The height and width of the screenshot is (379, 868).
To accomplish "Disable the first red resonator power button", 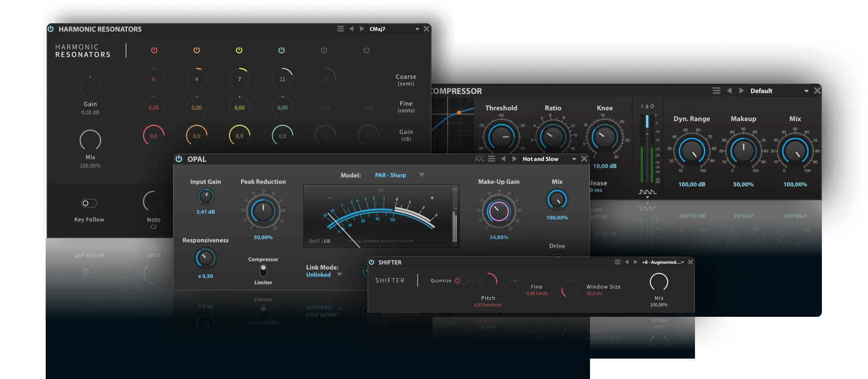I will click(x=154, y=50).
